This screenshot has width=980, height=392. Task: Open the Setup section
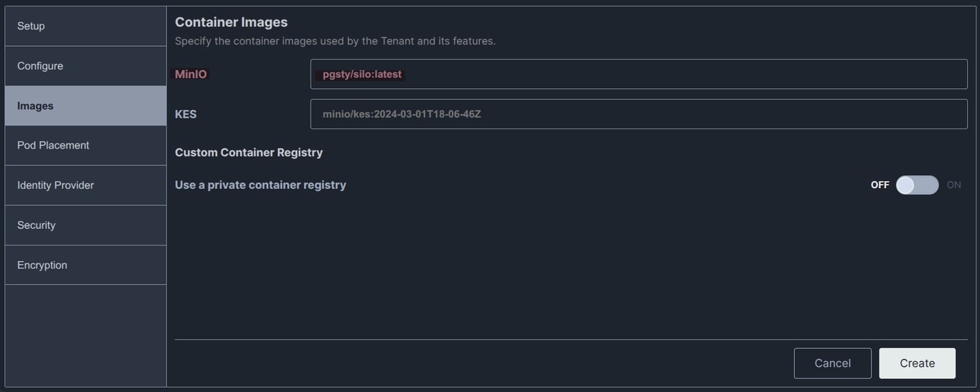click(x=85, y=26)
